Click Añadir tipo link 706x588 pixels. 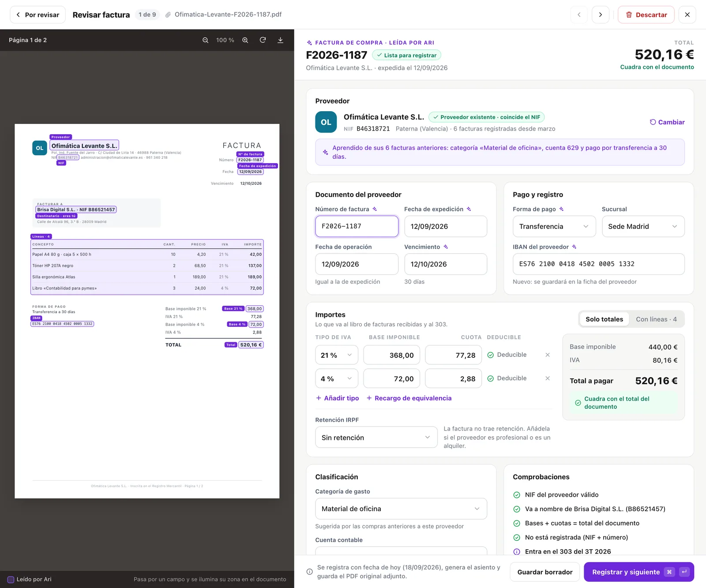click(338, 398)
